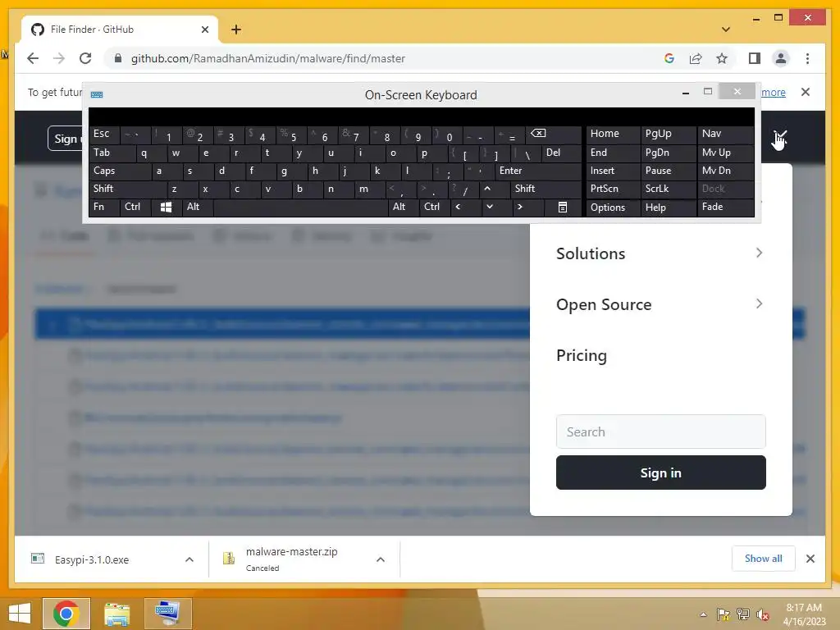Screen dimensions: 840x630
Task: Toggle the left Shift key
Action: coord(128,189)
